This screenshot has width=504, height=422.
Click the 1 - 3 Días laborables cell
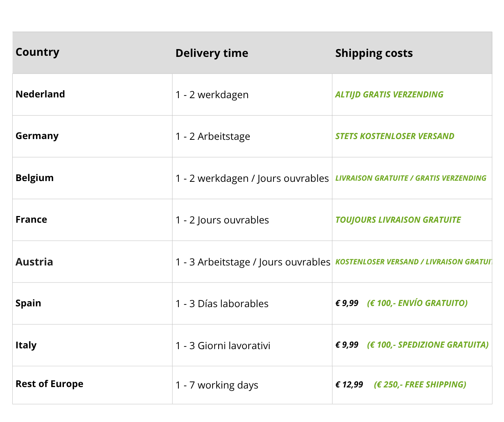[x=222, y=303]
